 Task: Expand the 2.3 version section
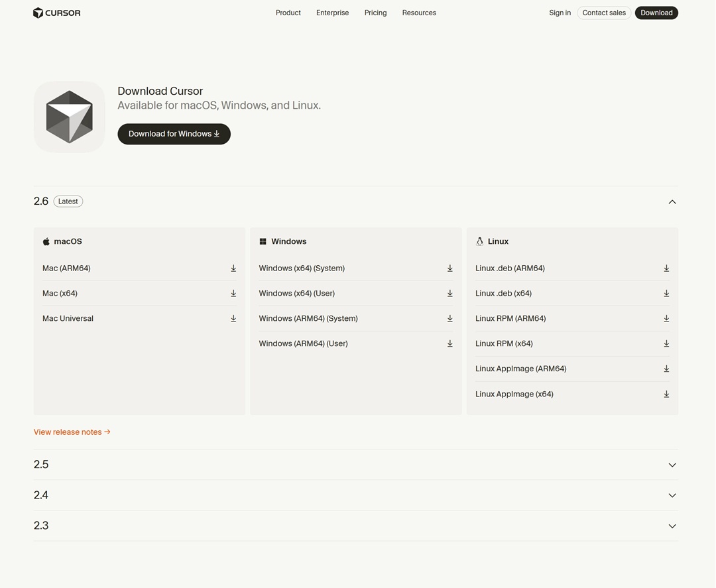pyautogui.click(x=672, y=526)
